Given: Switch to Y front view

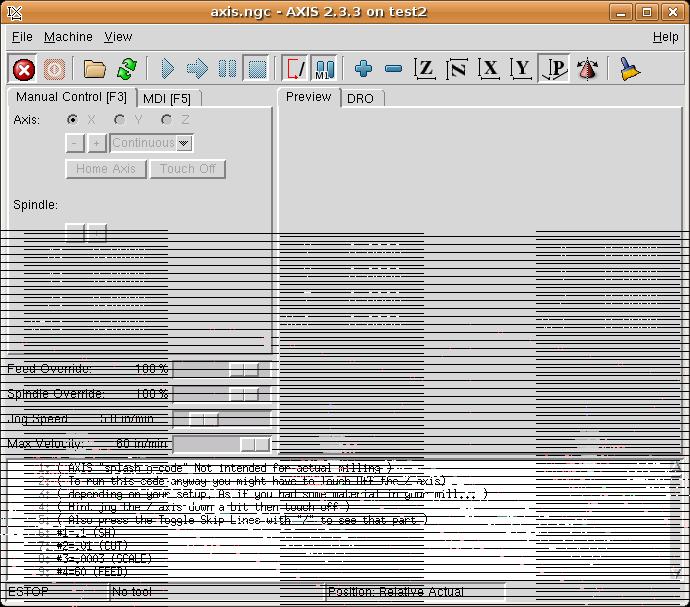Looking at the screenshot, I should (521, 69).
